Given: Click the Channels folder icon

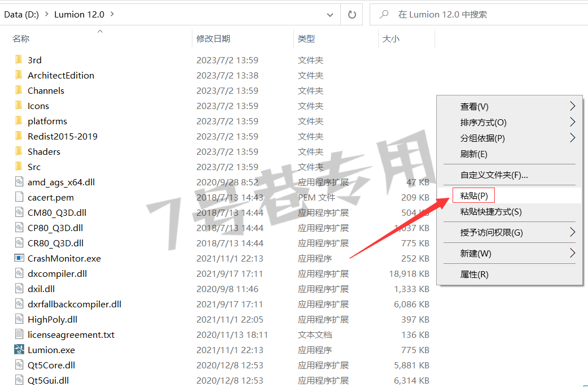Looking at the screenshot, I should 19,90.
